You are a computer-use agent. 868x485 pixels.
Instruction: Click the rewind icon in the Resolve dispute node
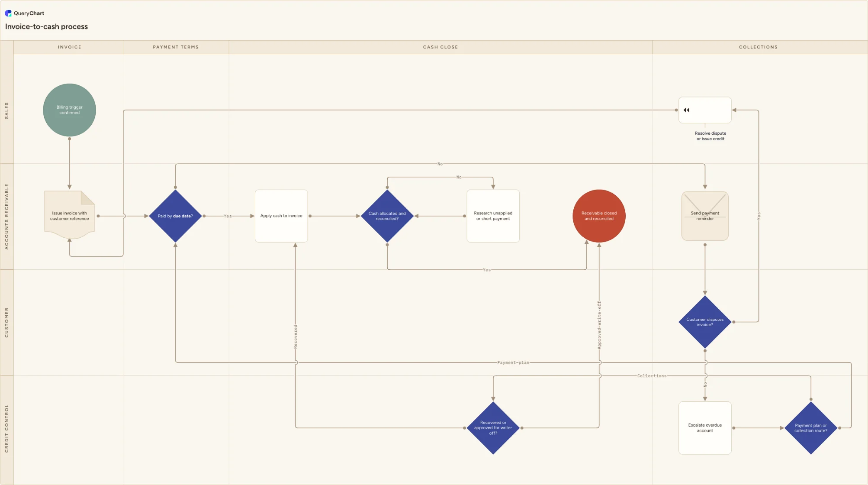pos(686,110)
